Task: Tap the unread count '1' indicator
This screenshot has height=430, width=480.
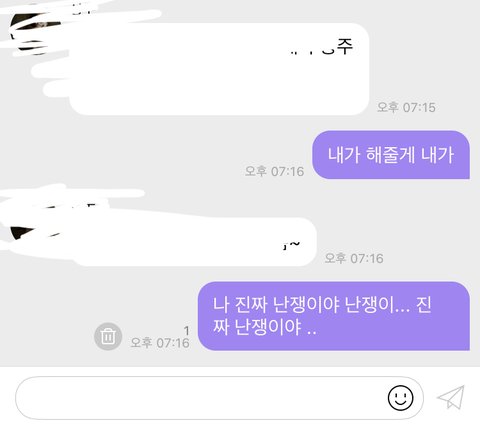Action: pos(187,331)
